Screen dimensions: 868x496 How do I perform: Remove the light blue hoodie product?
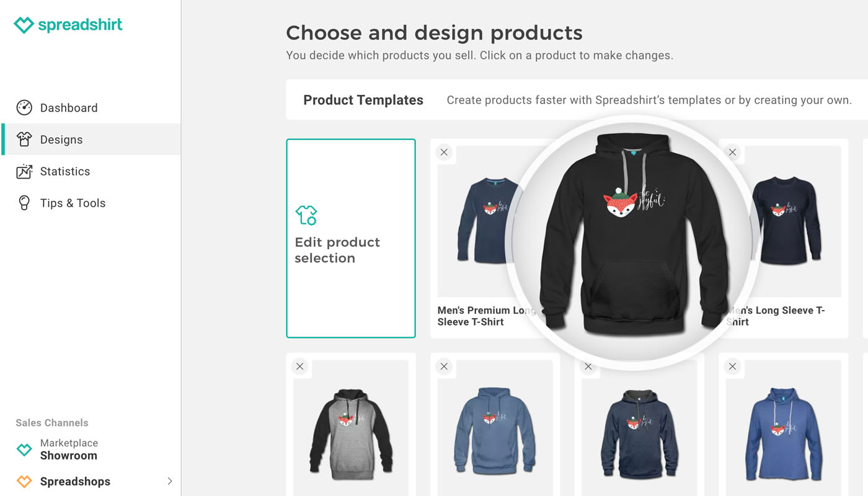[444, 366]
